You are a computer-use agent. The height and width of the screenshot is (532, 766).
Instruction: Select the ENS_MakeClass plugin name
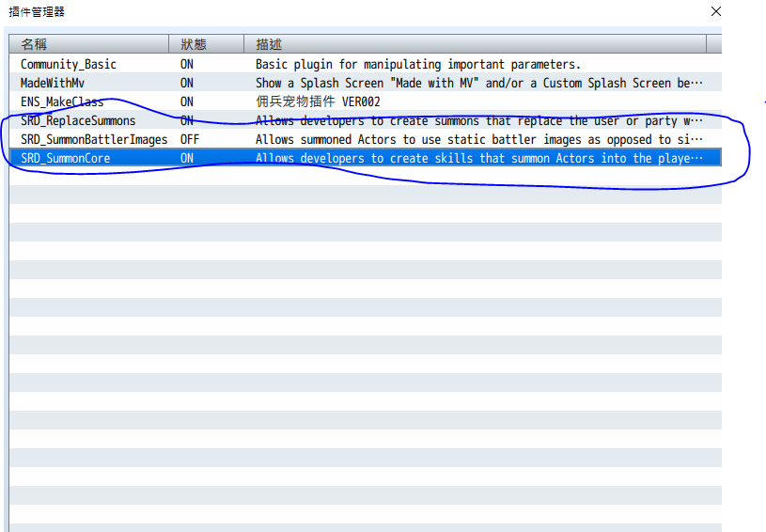coord(62,102)
